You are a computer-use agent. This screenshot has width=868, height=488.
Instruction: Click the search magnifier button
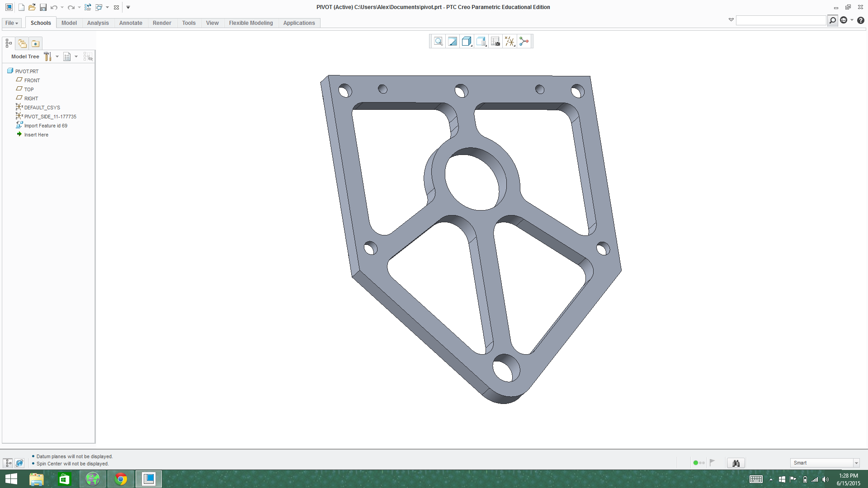(832, 20)
